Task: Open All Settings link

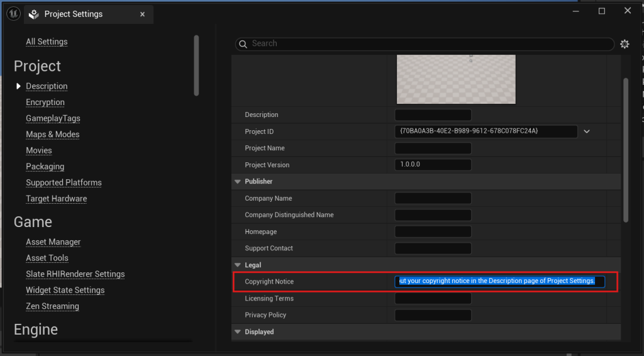Action: tap(47, 42)
